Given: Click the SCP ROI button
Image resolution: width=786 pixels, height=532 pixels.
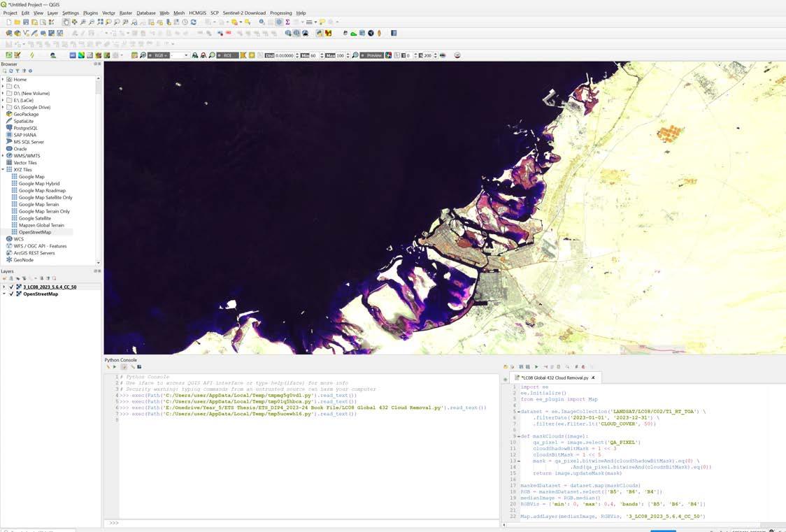Looking at the screenshot, I should (227, 55).
